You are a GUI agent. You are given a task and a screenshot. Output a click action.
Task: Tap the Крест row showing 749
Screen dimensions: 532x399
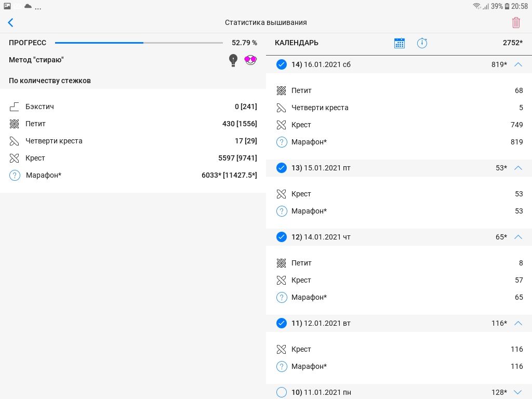pos(399,125)
